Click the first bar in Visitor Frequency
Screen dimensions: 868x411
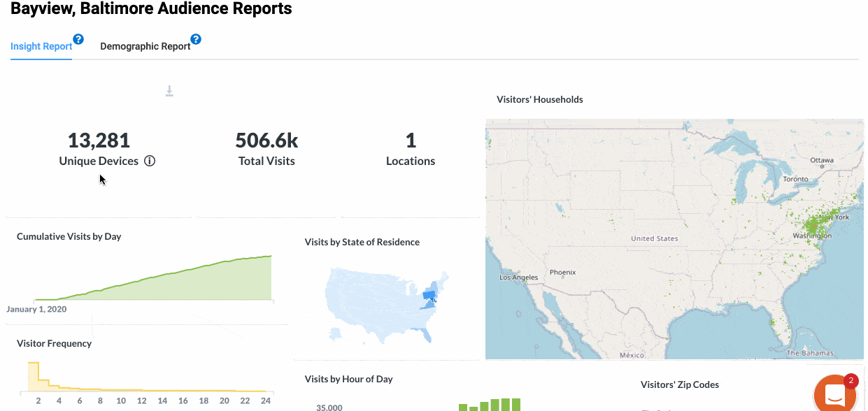pyautogui.click(x=32, y=376)
